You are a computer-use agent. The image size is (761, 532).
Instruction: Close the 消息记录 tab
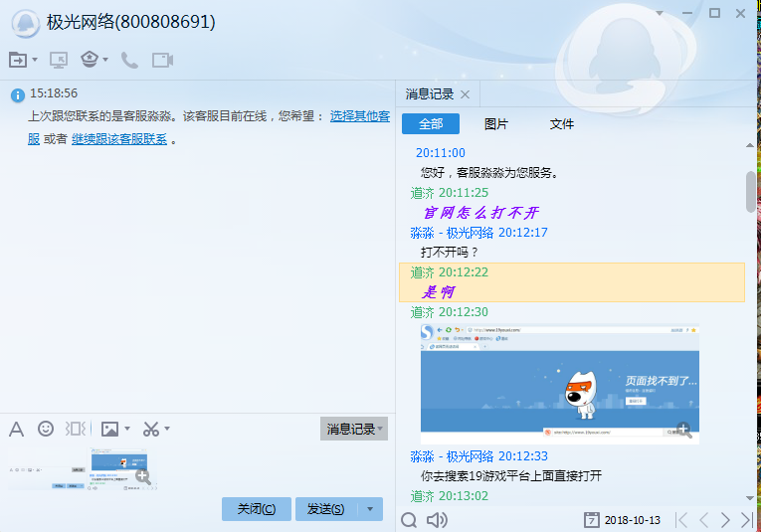click(x=465, y=94)
